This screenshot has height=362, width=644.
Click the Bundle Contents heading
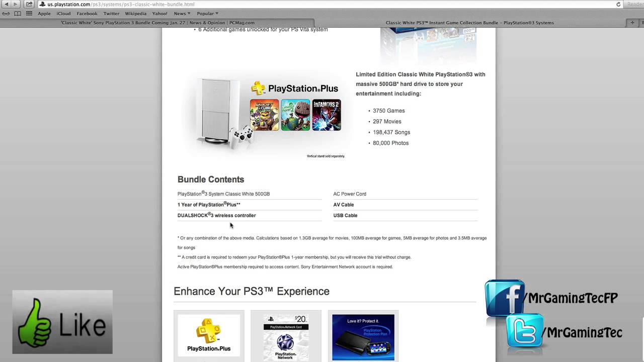[211, 179]
